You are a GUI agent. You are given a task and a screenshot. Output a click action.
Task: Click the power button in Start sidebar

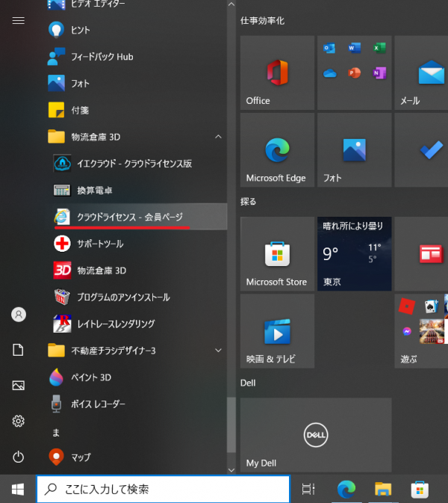coord(19,456)
